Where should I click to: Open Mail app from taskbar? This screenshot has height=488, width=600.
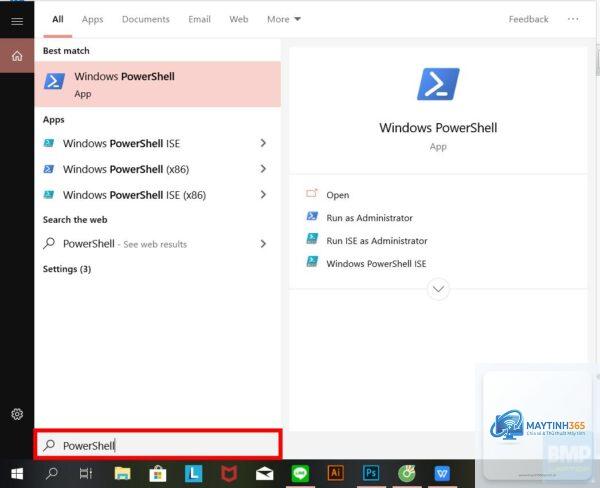(x=264, y=474)
